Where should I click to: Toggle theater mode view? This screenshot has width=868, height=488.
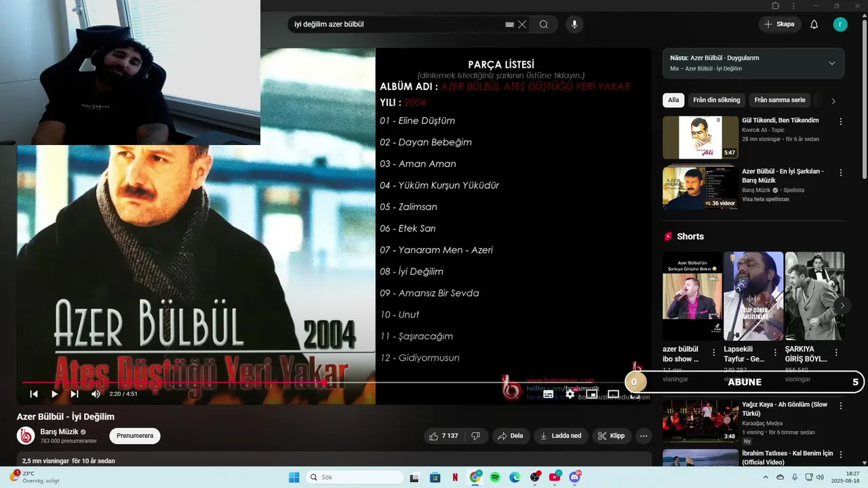click(x=613, y=394)
